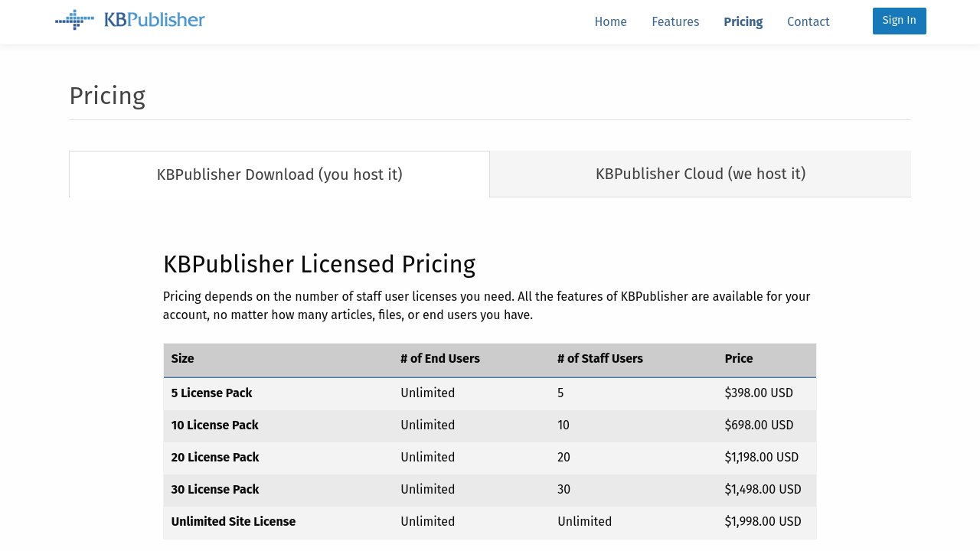Select the 20 License Pack row

pyautogui.click(x=490, y=458)
